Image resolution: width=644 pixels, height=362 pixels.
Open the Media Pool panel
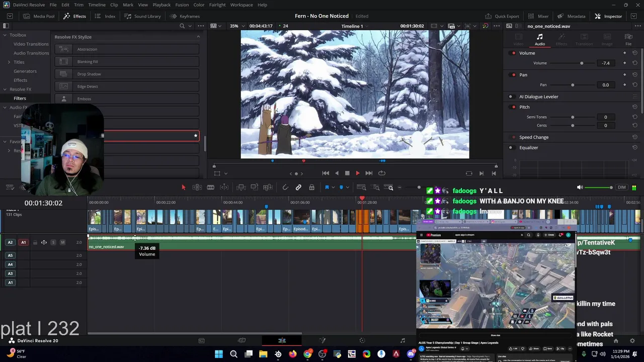[38, 16]
